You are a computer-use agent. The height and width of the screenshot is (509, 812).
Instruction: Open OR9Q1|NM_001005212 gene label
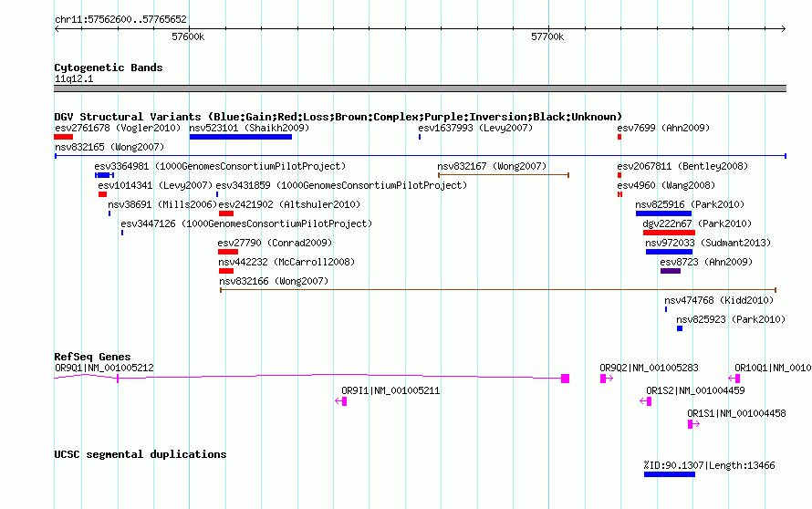point(104,369)
